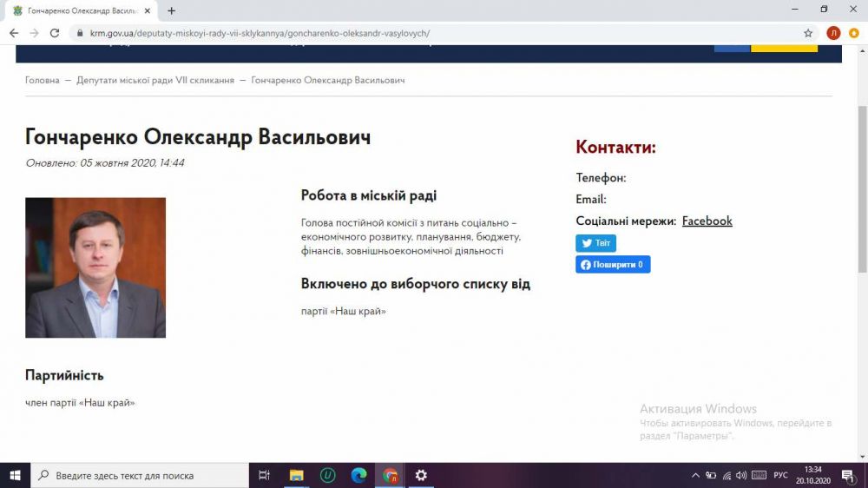Bookmark this page with star icon
This screenshot has width=868, height=488.
coord(808,33)
